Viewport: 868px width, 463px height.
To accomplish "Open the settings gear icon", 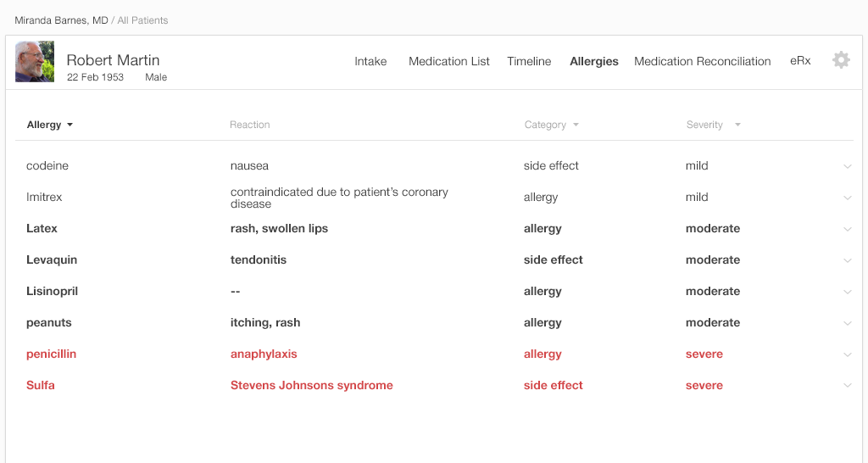I will point(841,60).
